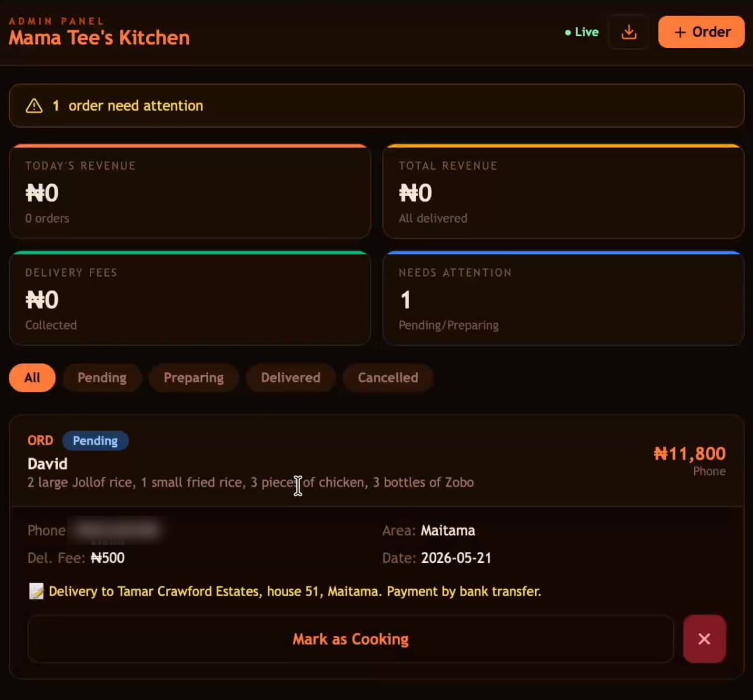
Task: Click the Tamar Crawford Estates delivery note
Action: click(295, 591)
